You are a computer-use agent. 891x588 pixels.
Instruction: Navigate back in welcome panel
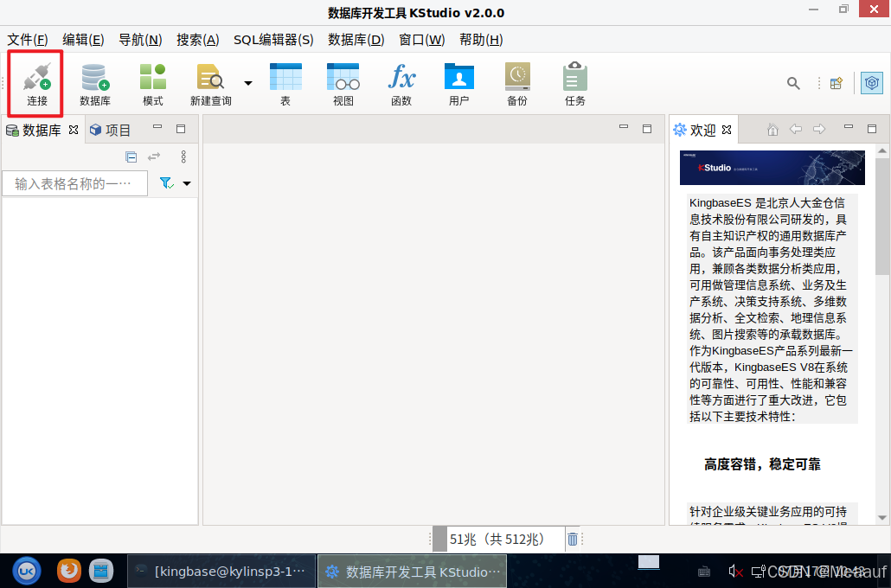click(796, 129)
